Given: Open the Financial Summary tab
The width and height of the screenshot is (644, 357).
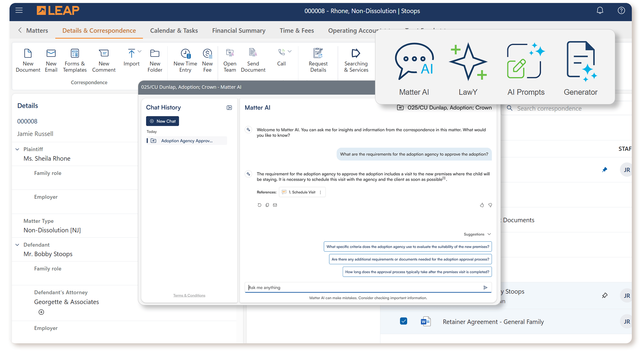Looking at the screenshot, I should click(239, 30).
